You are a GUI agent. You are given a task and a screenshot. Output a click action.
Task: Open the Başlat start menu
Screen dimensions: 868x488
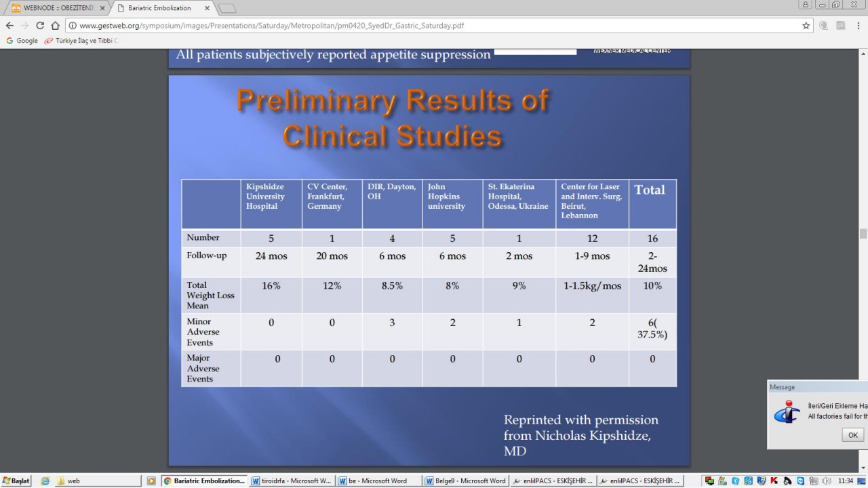point(16,481)
